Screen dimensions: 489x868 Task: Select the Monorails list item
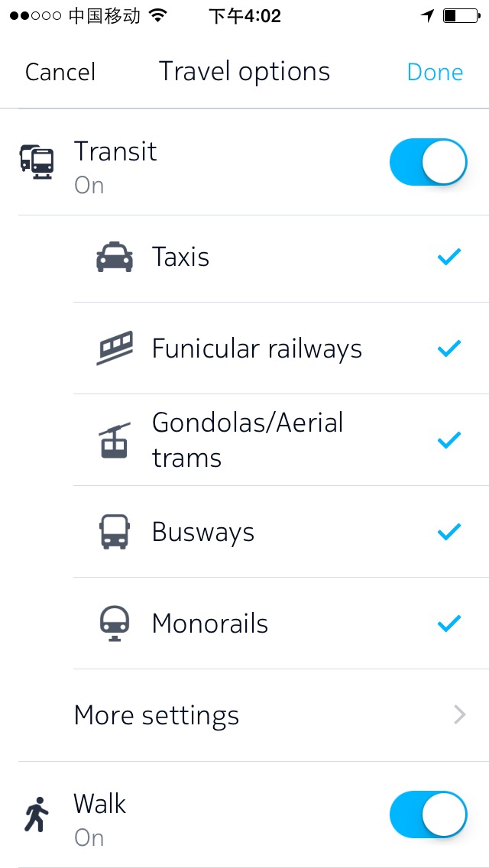[x=280, y=623]
